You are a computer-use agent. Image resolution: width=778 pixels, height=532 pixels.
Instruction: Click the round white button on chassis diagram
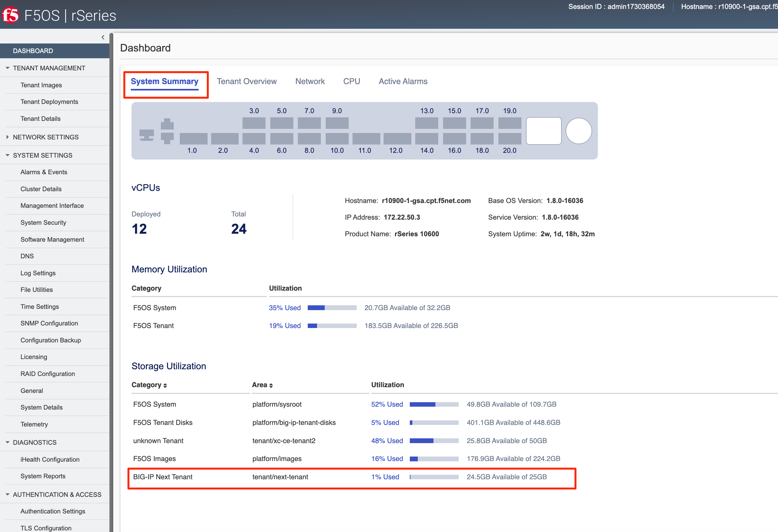coord(578,131)
